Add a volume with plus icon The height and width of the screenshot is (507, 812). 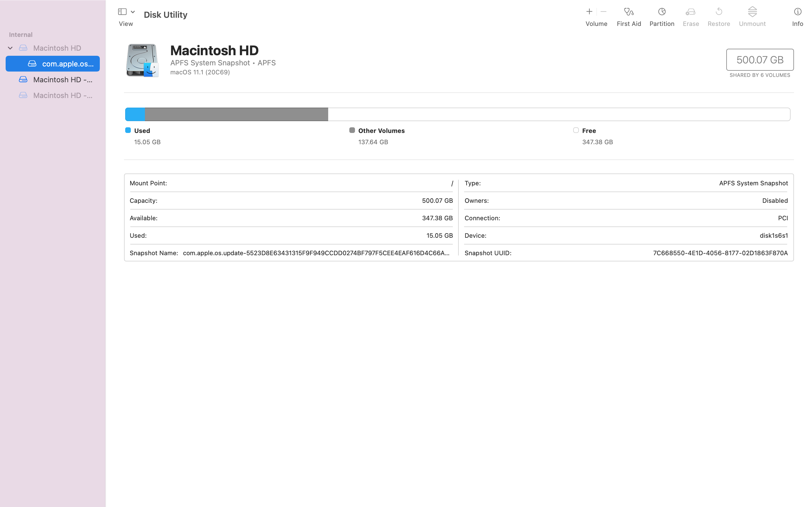pyautogui.click(x=589, y=12)
